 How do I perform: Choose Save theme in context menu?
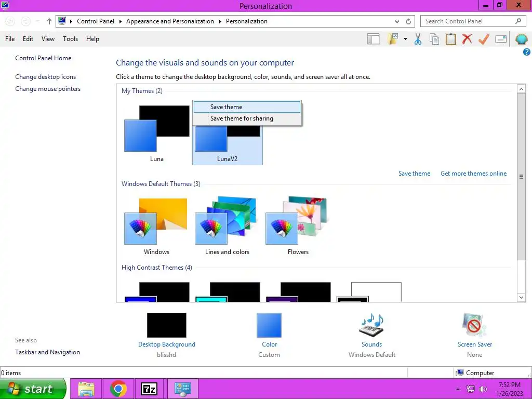(247, 107)
